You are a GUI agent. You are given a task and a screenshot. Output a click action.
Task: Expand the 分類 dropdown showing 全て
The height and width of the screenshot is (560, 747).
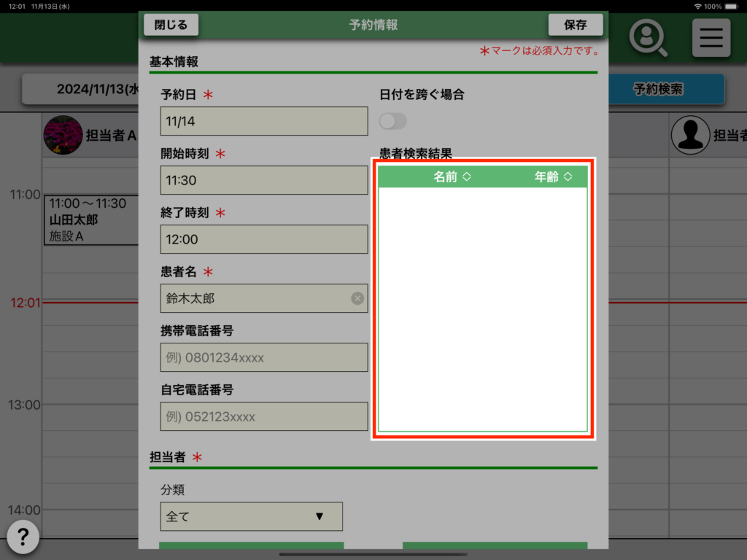[x=251, y=516]
